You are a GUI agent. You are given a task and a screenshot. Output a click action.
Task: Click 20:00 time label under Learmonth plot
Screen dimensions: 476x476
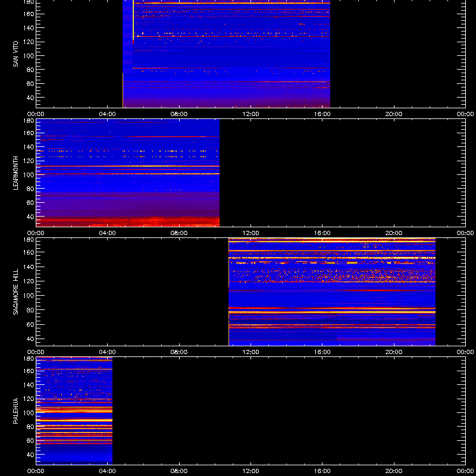pos(394,233)
